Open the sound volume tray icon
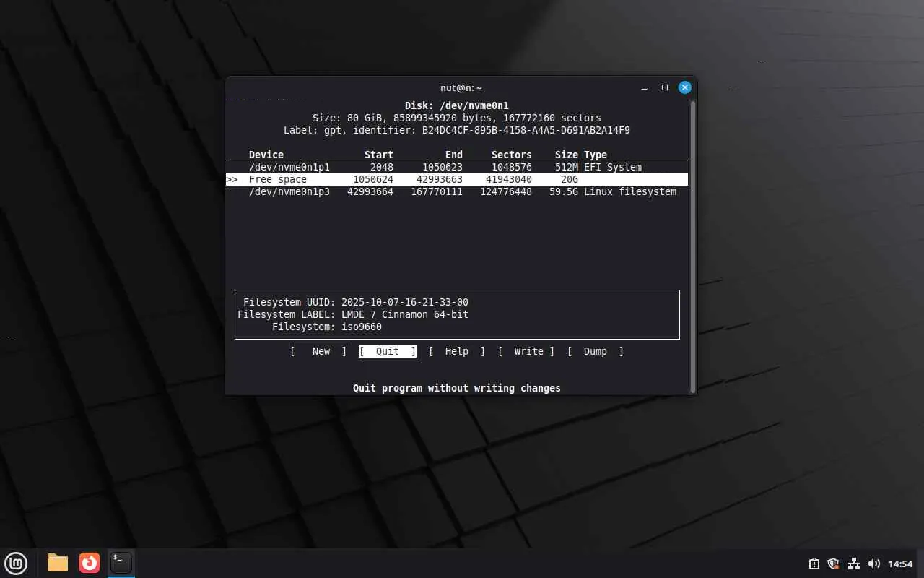 (x=874, y=564)
